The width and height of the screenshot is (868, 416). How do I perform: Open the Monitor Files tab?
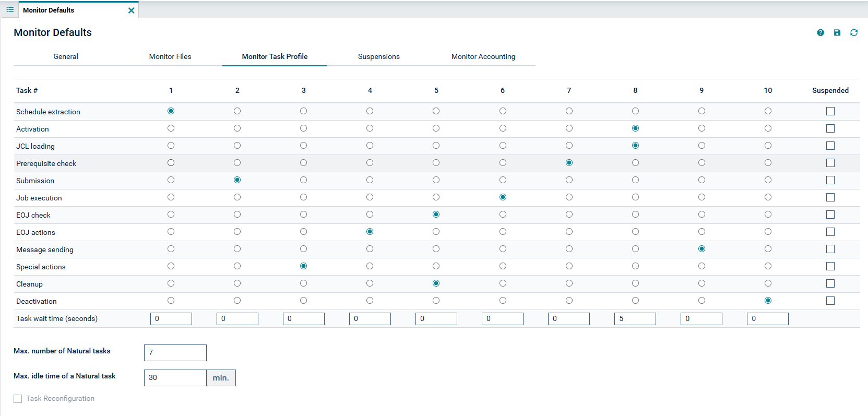170,56
